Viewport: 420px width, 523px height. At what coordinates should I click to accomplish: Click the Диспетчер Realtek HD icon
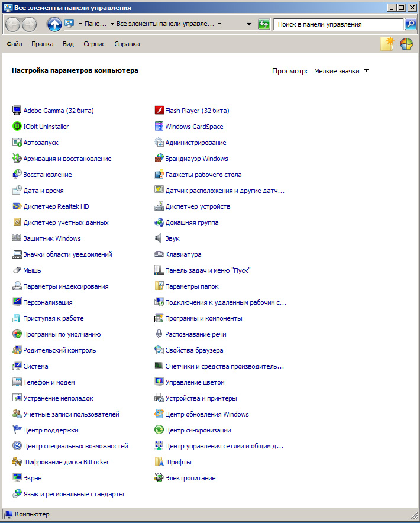tap(17, 206)
